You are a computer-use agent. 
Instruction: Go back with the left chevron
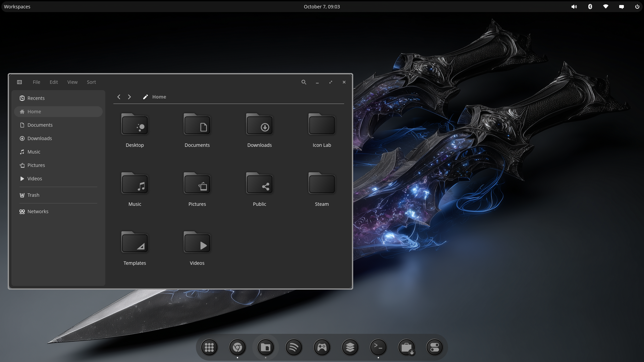pos(119,97)
